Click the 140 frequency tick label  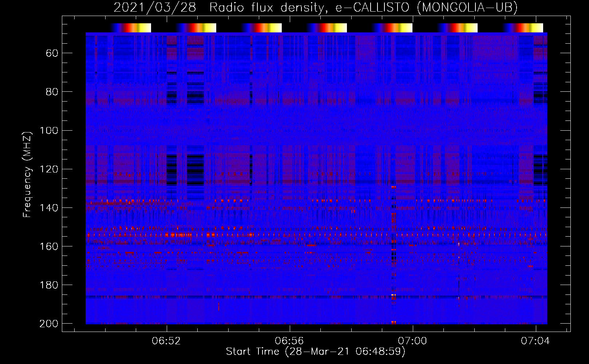[x=49, y=208]
